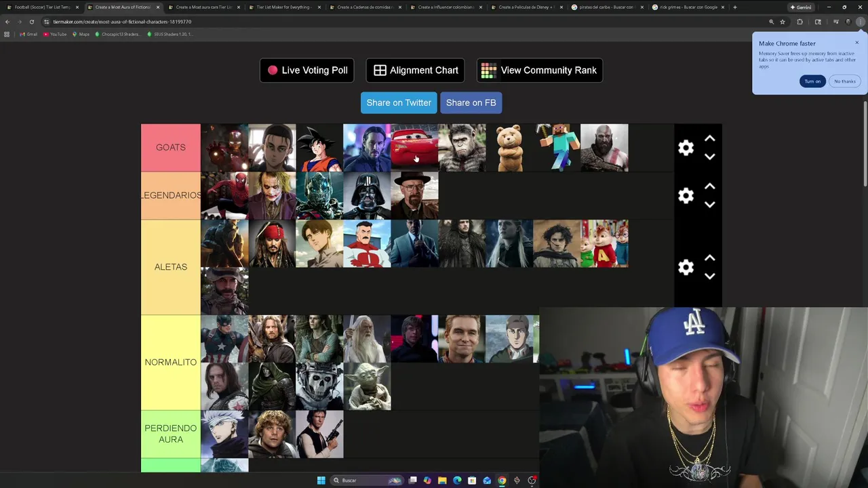This screenshot has width=868, height=488.
Task: Open settings gear for ALETAS tier
Action: (x=686, y=267)
